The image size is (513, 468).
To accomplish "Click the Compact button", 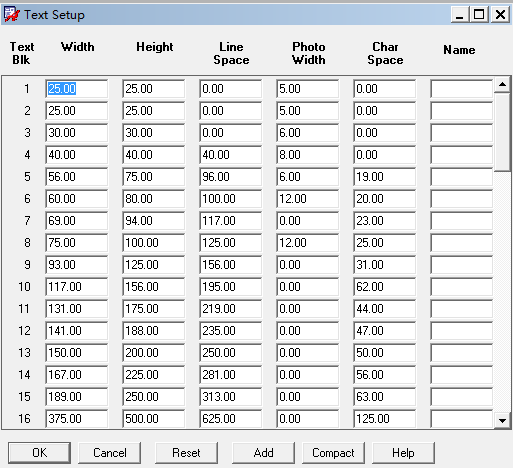I will coord(333,453).
